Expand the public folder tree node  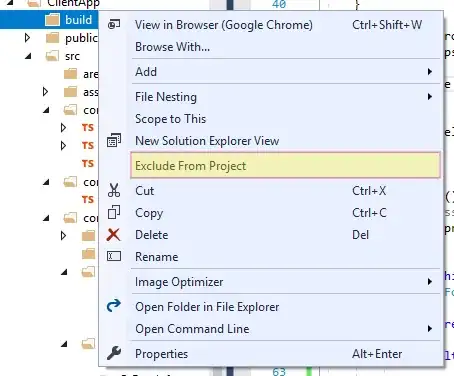click(x=28, y=38)
